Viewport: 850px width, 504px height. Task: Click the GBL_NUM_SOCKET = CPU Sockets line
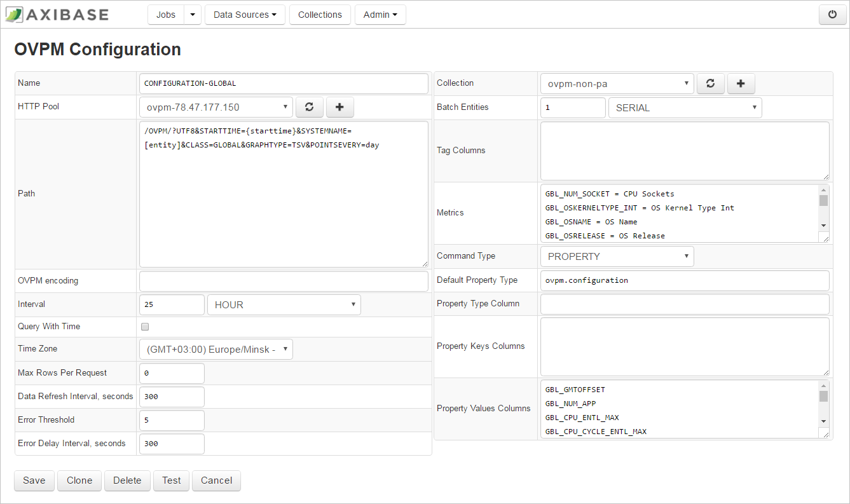click(610, 194)
